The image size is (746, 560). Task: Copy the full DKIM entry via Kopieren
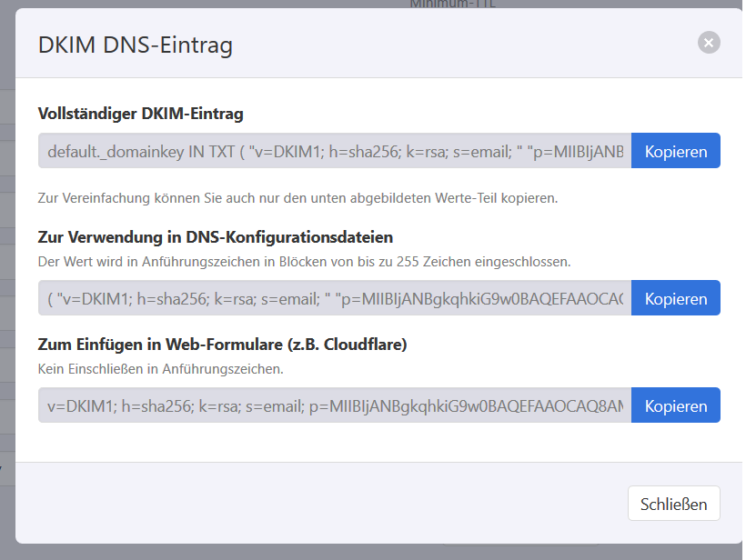click(x=675, y=151)
